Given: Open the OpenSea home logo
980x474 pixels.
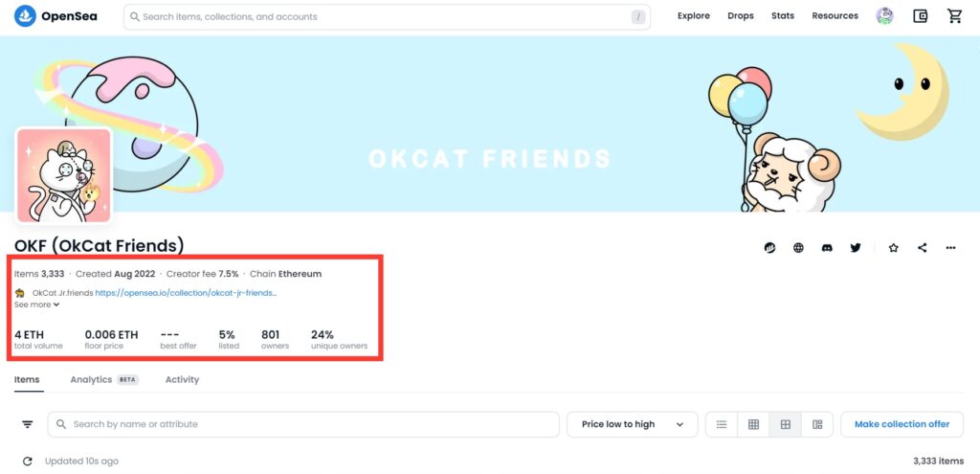Looking at the screenshot, I should click(x=56, y=16).
